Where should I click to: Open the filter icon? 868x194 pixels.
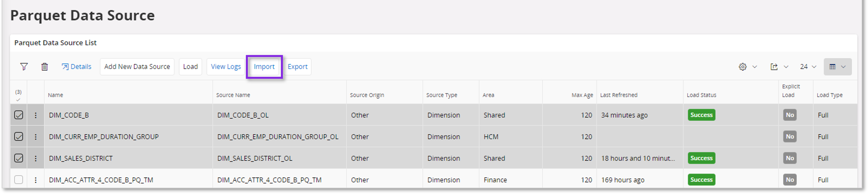pyautogui.click(x=24, y=67)
